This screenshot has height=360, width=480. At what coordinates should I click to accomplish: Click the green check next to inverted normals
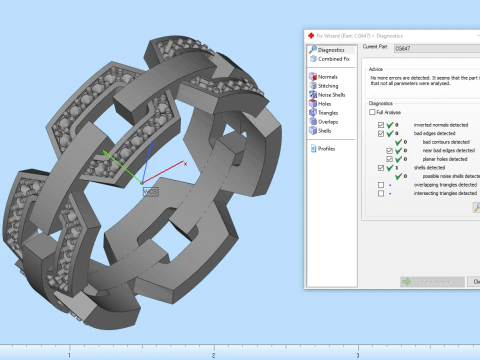tap(390, 125)
